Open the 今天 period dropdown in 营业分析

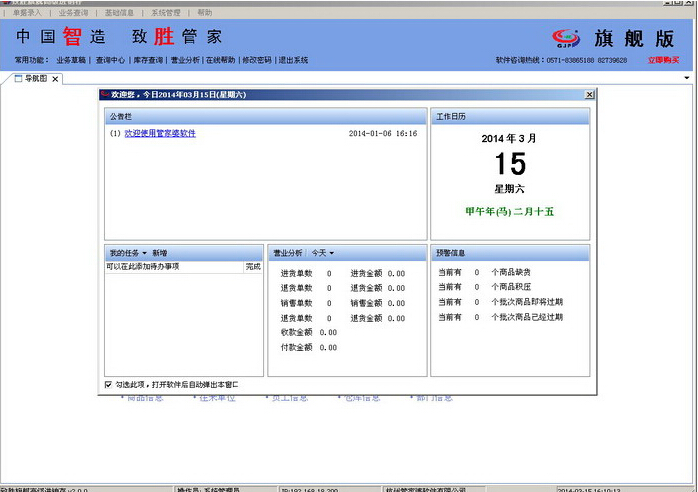click(x=322, y=253)
